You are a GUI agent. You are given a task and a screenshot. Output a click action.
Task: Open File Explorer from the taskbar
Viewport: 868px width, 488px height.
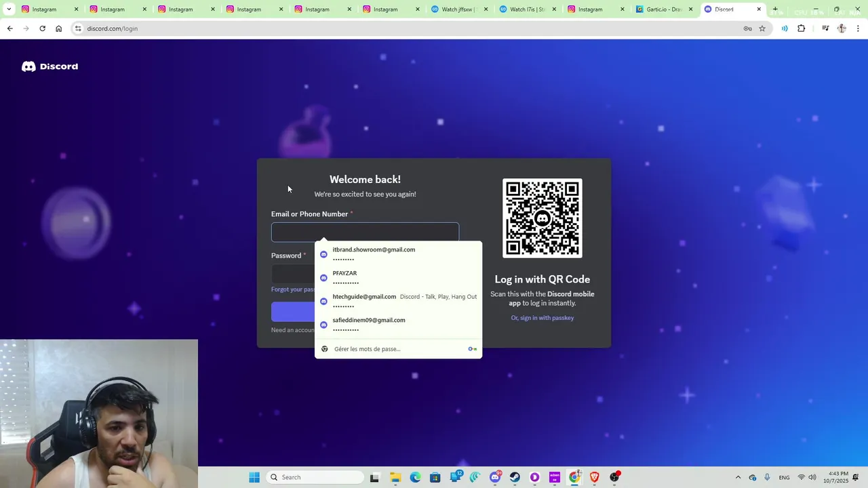(x=395, y=477)
